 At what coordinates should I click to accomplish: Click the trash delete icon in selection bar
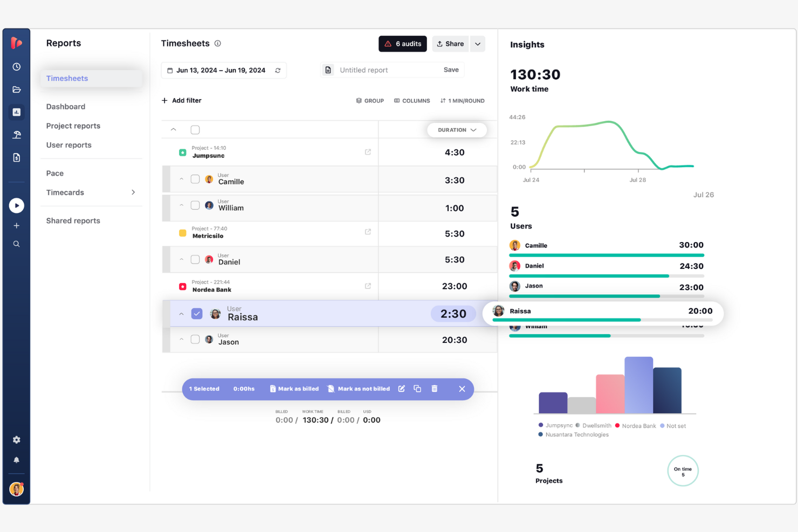[435, 389]
